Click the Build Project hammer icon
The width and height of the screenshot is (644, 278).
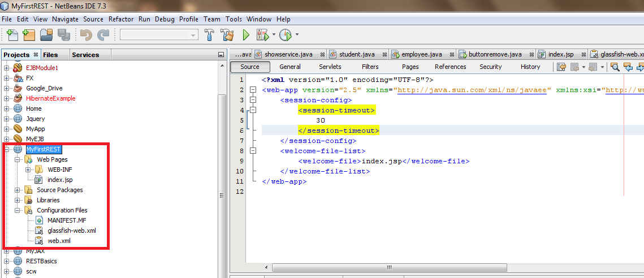pos(209,35)
